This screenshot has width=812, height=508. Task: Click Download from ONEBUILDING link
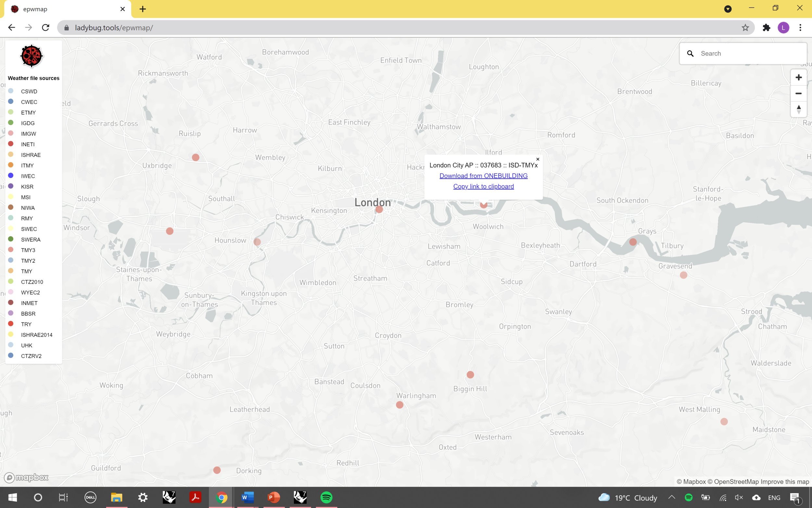tap(483, 176)
